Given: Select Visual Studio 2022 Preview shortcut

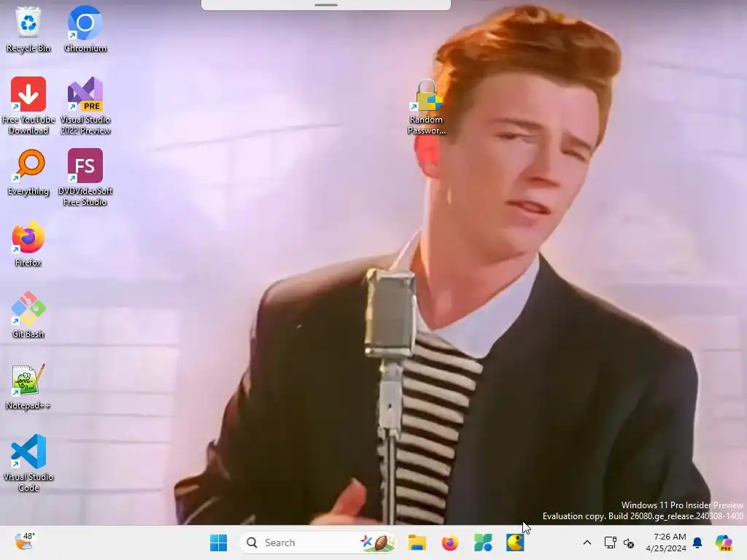Looking at the screenshot, I should [x=85, y=105].
